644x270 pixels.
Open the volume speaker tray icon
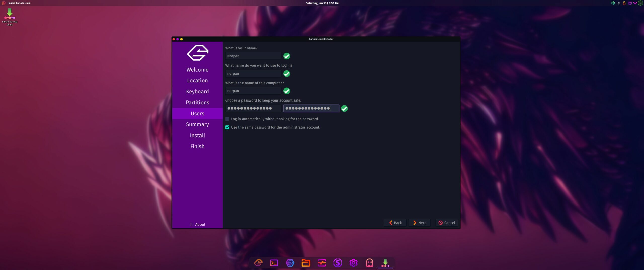[x=613, y=3]
